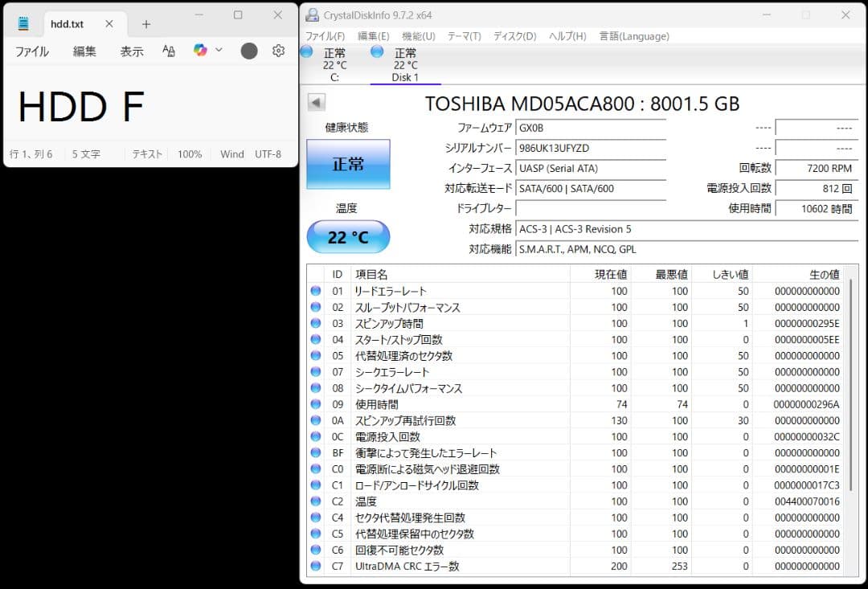Viewport: 868px width, 589px height.
Task: Toggle the dark circle account button in Notepad
Action: pos(248,51)
